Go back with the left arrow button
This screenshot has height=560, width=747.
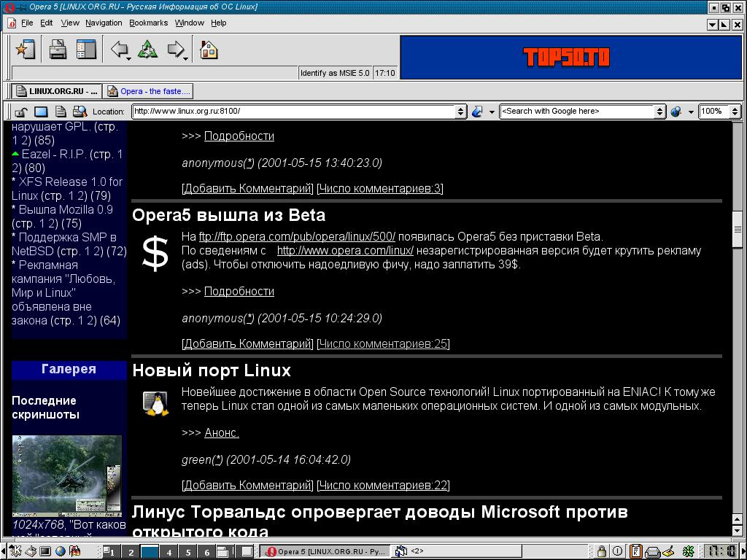[x=119, y=50]
